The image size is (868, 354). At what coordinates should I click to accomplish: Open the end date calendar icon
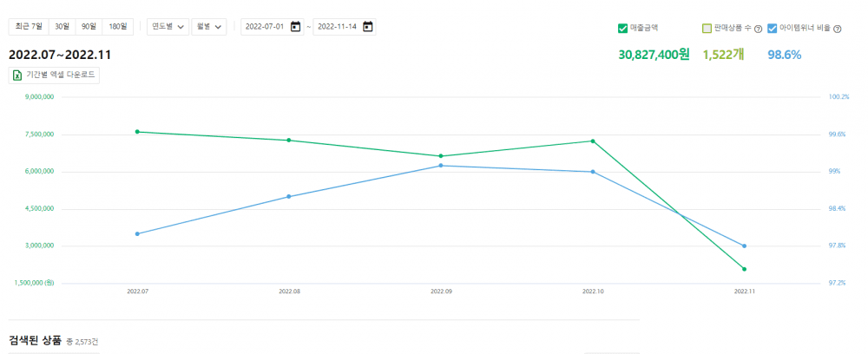click(367, 27)
